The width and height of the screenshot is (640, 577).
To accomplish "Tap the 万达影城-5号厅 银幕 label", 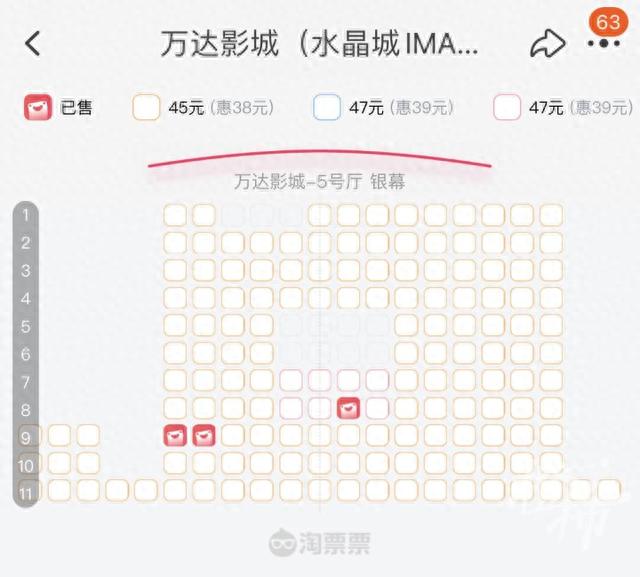I will coord(320,182).
